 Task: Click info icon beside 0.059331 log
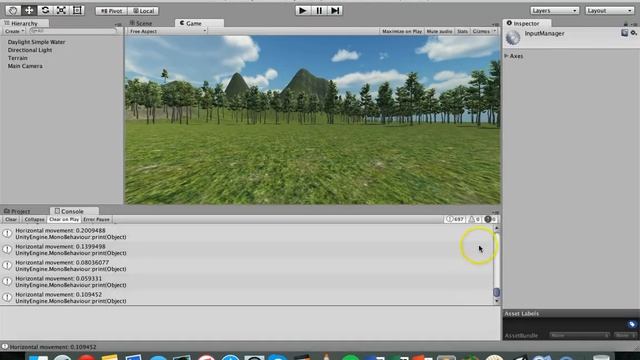7,281
